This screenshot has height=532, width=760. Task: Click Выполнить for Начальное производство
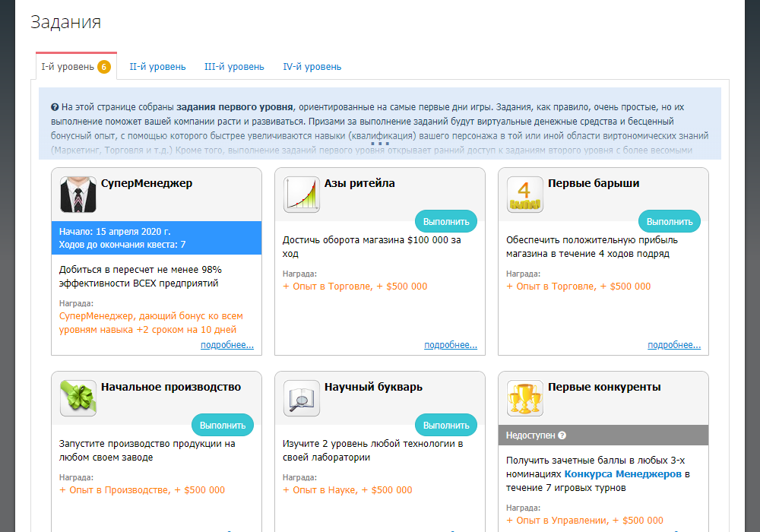(x=223, y=425)
